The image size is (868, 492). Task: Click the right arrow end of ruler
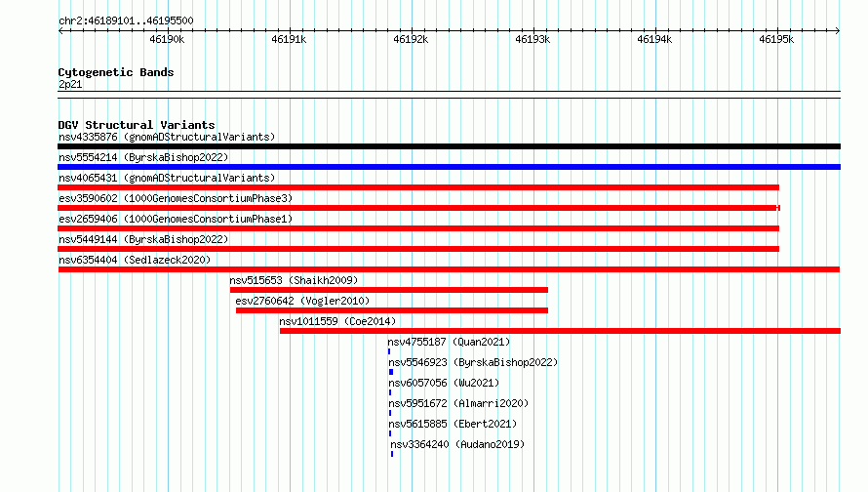pos(838,31)
